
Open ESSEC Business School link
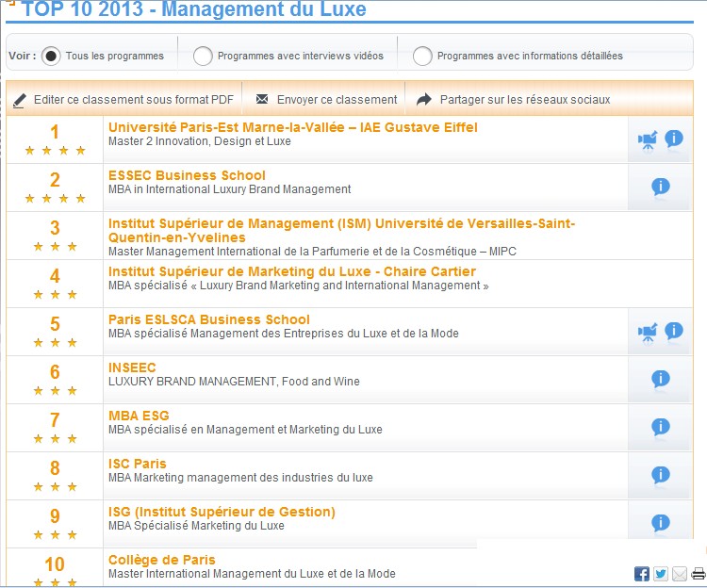coord(187,175)
